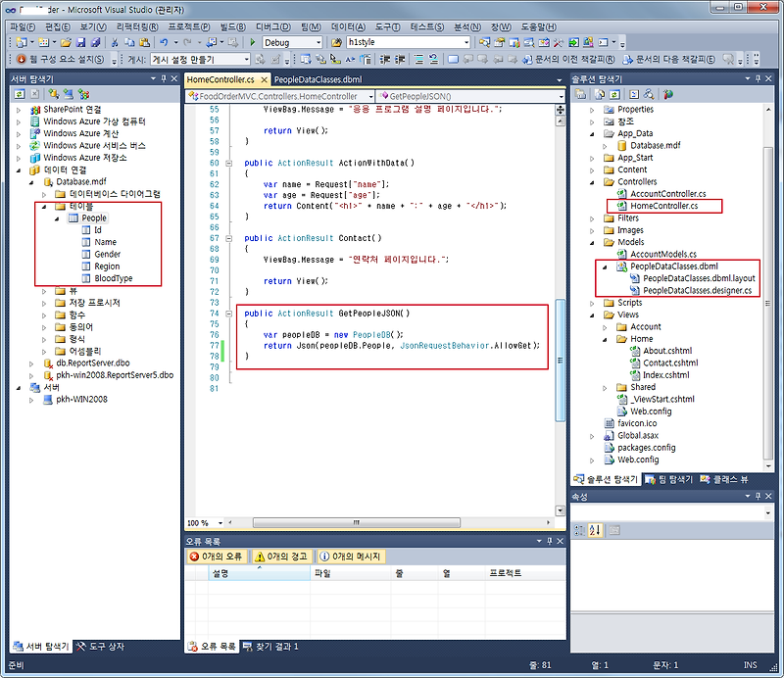The image size is (784, 678).
Task: Pin the Solution Explorer with pushpin icon
Action: pyautogui.click(x=758, y=78)
